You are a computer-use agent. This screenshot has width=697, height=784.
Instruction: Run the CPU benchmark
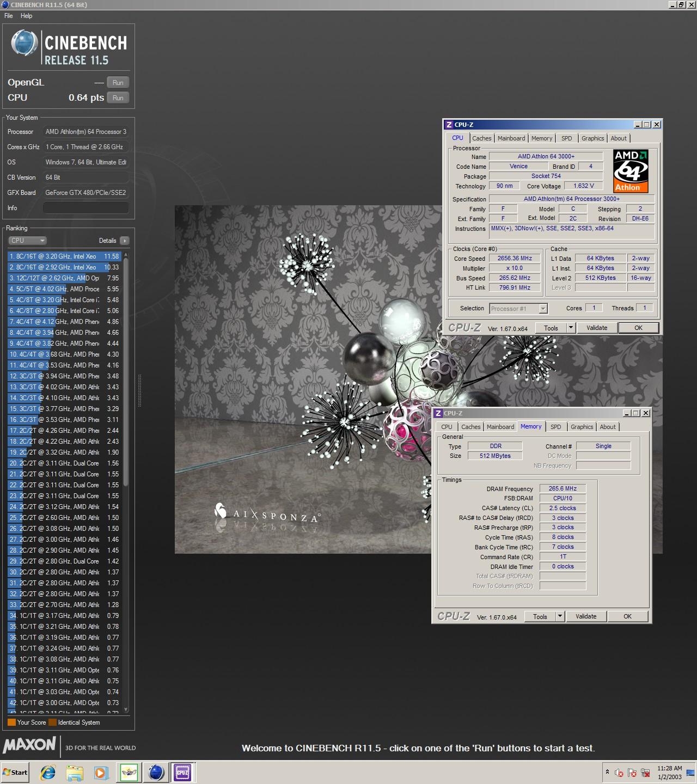click(x=118, y=97)
